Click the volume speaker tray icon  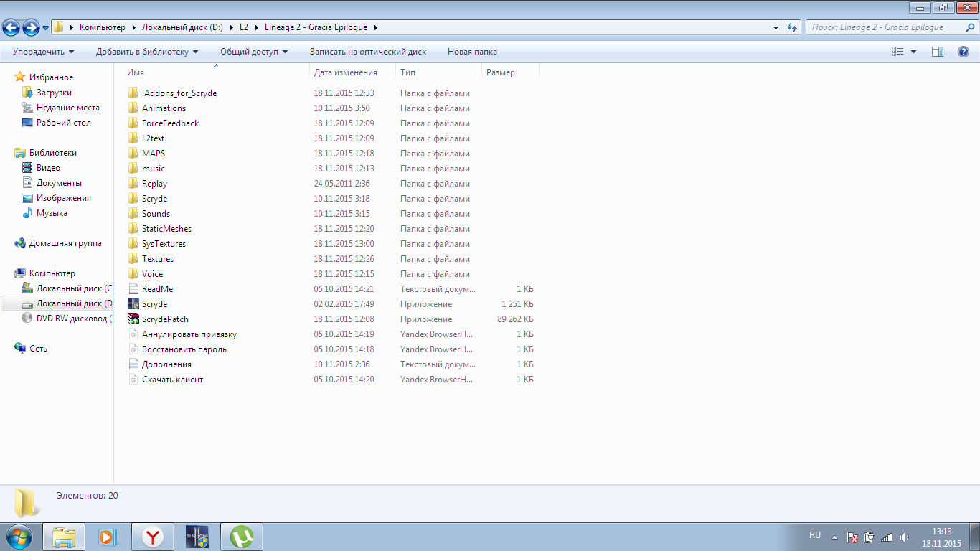[904, 537]
